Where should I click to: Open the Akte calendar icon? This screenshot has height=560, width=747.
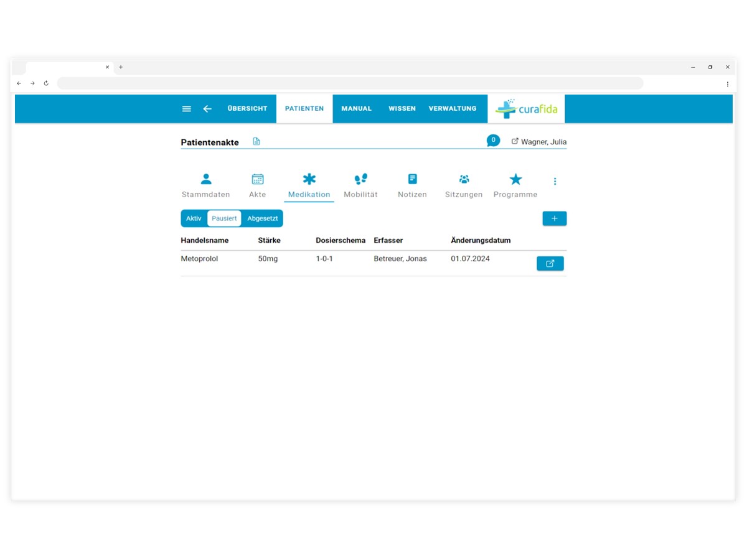(x=258, y=179)
